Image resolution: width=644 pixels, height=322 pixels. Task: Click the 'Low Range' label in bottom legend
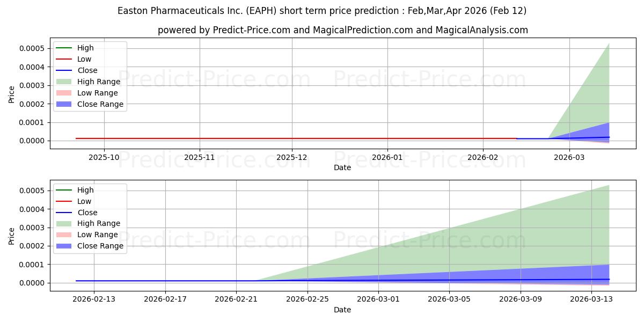tap(97, 235)
